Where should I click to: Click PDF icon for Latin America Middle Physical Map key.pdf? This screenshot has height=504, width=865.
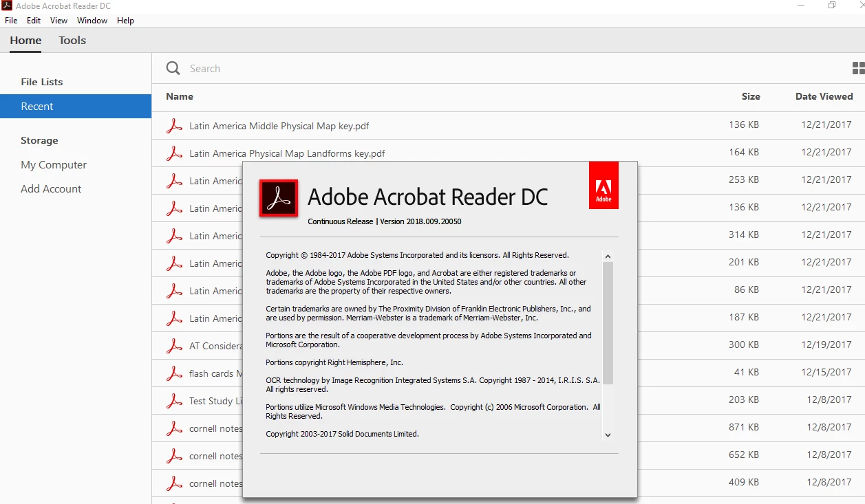[175, 126]
